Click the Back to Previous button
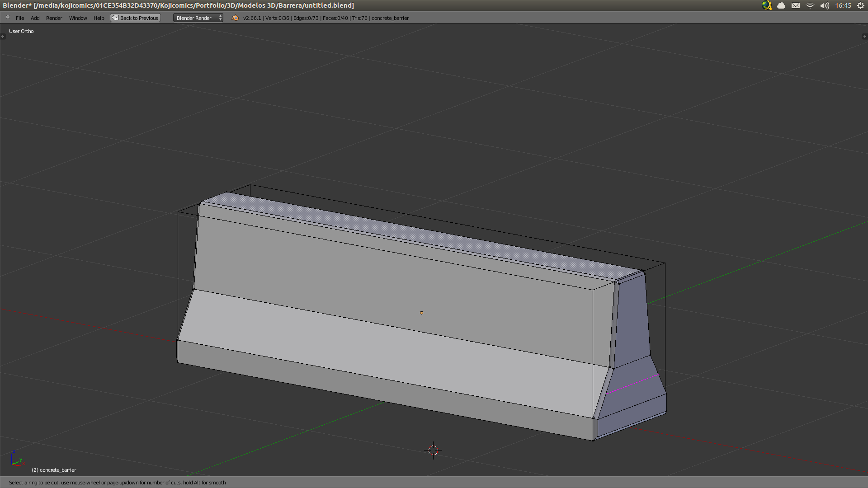 (136, 18)
